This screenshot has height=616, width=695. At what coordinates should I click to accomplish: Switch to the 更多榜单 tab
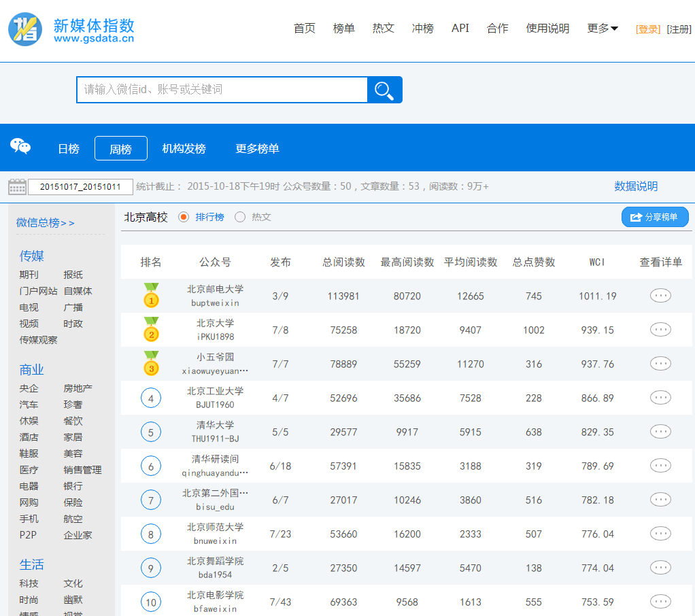point(258,149)
